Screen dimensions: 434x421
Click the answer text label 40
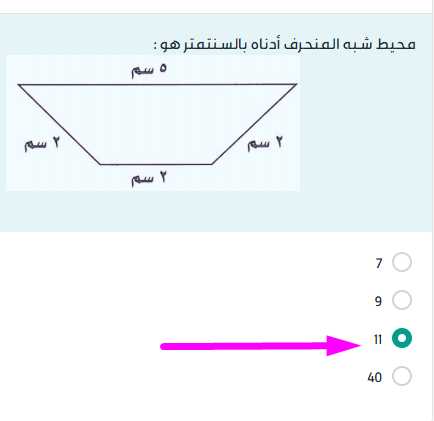(375, 377)
